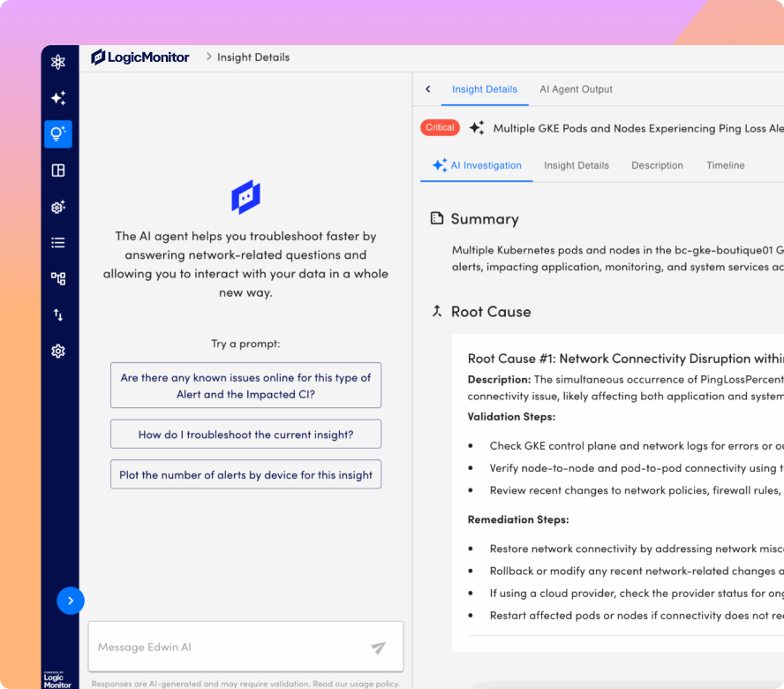Open the Timeline sub-tab
Image resolution: width=784 pixels, height=689 pixels.
[725, 165]
